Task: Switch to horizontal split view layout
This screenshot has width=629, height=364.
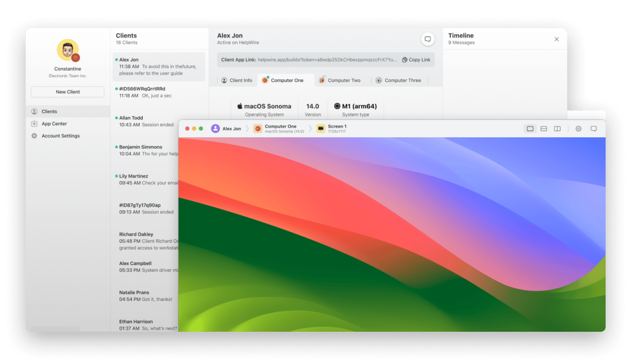Action: click(x=544, y=129)
